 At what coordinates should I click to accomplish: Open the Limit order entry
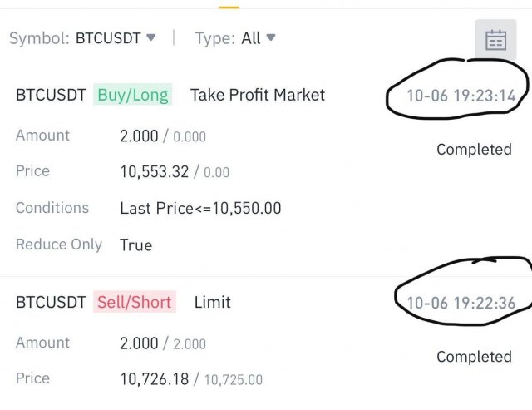pyautogui.click(x=212, y=302)
